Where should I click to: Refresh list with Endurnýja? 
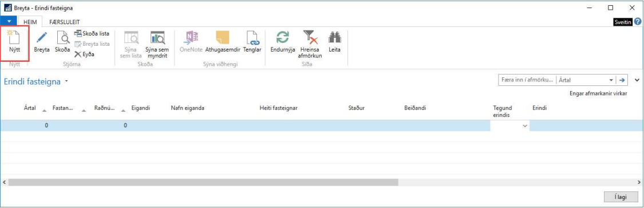[x=283, y=43]
